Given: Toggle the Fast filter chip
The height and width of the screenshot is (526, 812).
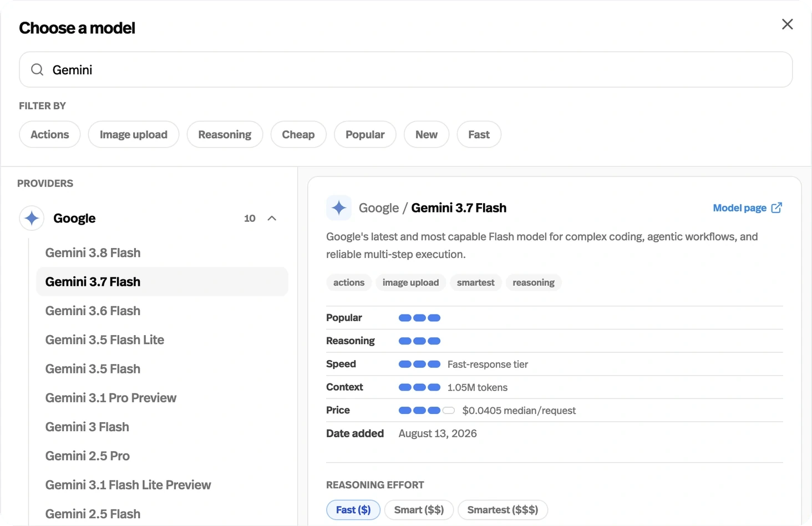Looking at the screenshot, I should pos(479,134).
